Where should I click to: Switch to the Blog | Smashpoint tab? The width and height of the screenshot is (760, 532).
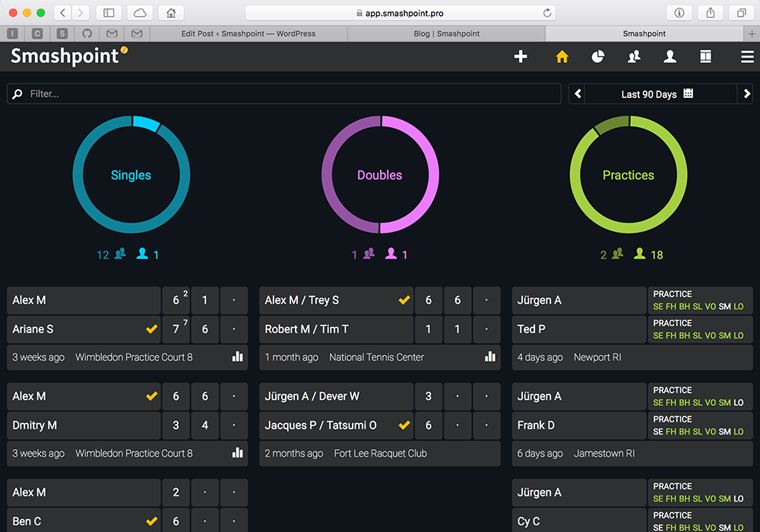click(446, 33)
